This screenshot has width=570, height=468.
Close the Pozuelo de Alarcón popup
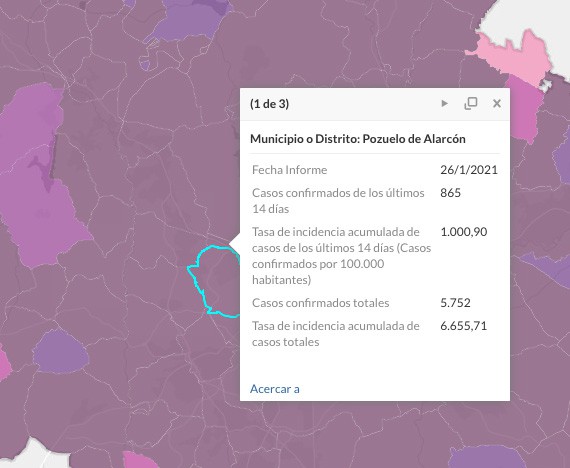click(x=497, y=104)
